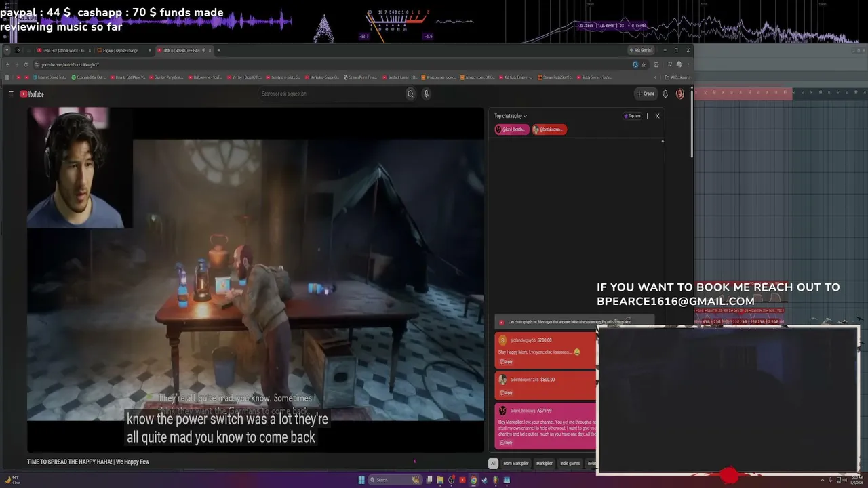Click the video title text below player

coord(88,462)
